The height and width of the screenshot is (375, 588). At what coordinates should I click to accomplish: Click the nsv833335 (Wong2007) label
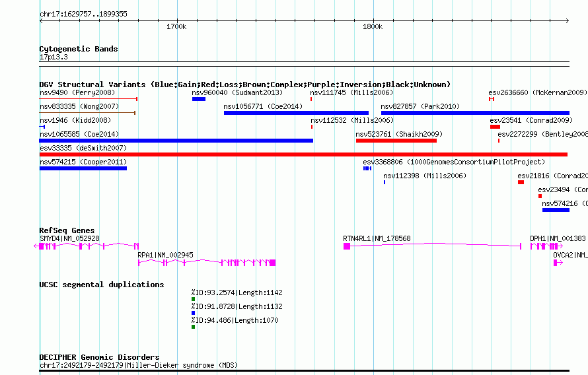click(79, 106)
